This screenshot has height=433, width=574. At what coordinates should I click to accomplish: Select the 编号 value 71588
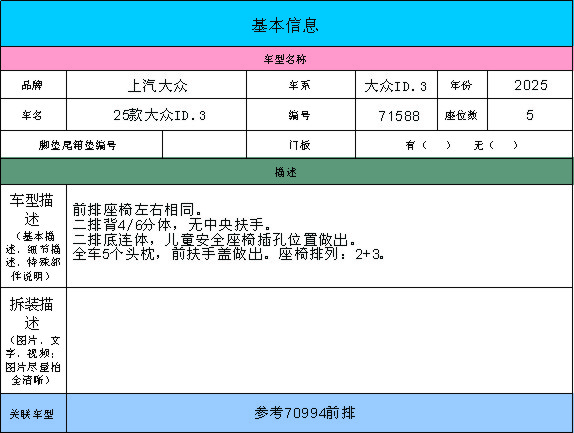(396, 115)
